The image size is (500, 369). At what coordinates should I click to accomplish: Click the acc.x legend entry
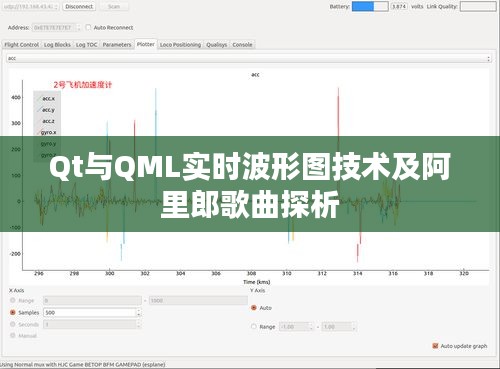(x=47, y=99)
